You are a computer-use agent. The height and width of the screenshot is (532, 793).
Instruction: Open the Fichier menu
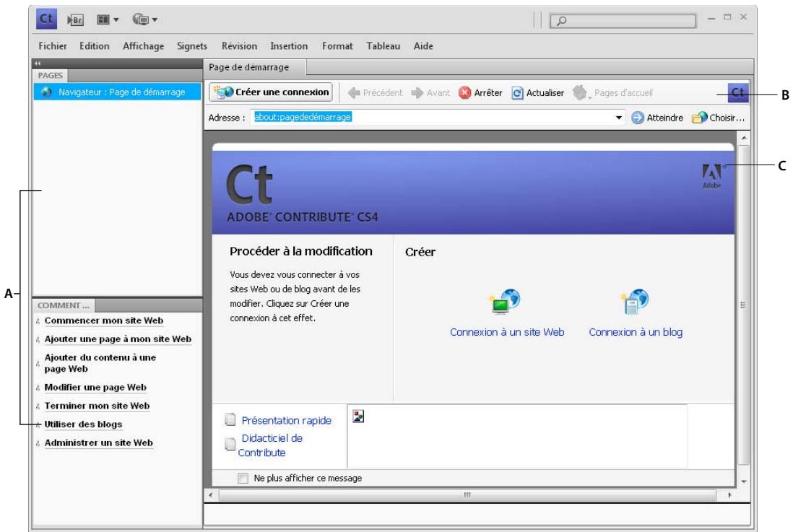click(53, 46)
